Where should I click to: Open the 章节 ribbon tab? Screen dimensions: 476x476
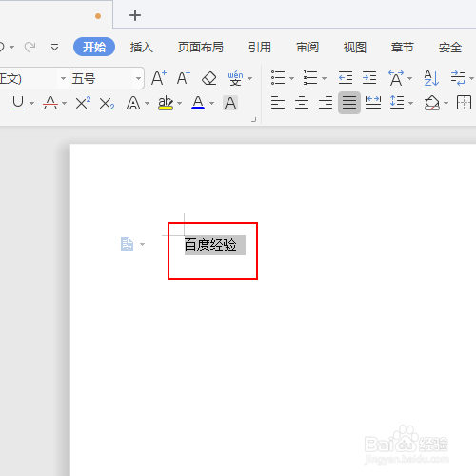pyautogui.click(x=403, y=48)
